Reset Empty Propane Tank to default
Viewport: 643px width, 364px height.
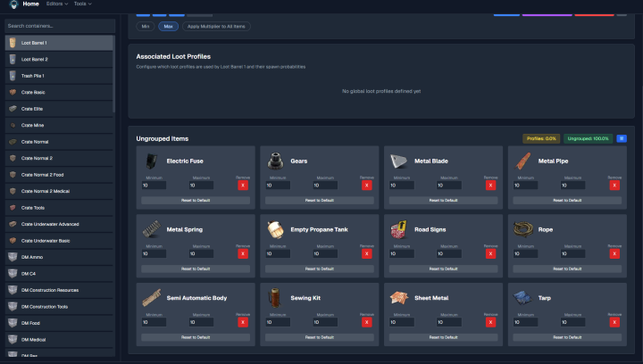pyautogui.click(x=320, y=269)
